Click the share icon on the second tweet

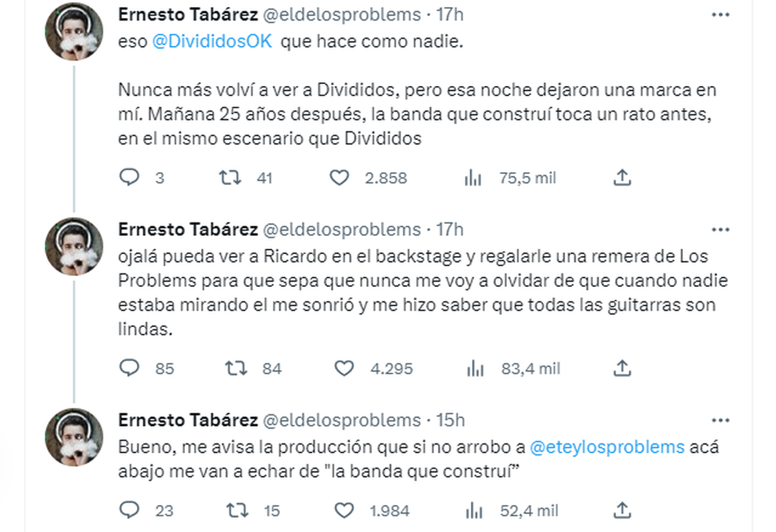(622, 368)
